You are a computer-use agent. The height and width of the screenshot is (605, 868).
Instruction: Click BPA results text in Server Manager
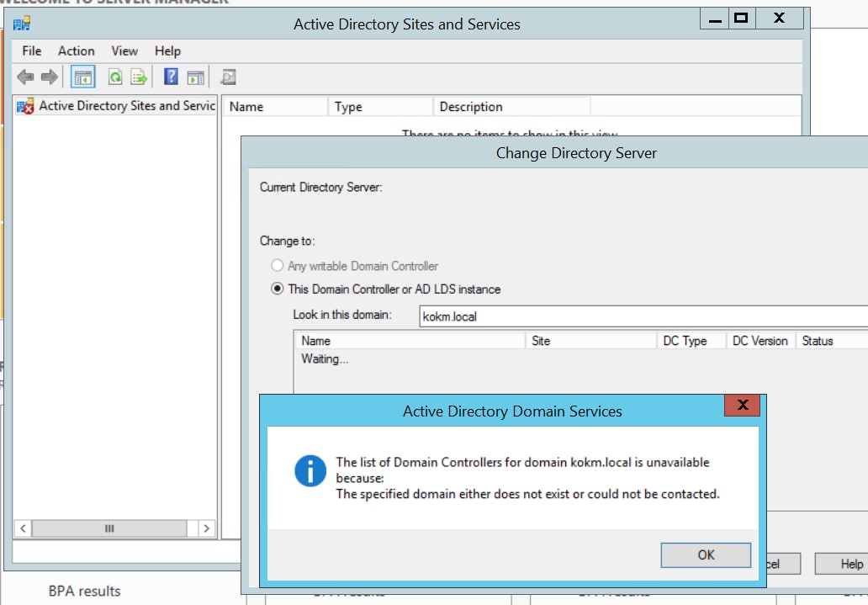(84, 592)
